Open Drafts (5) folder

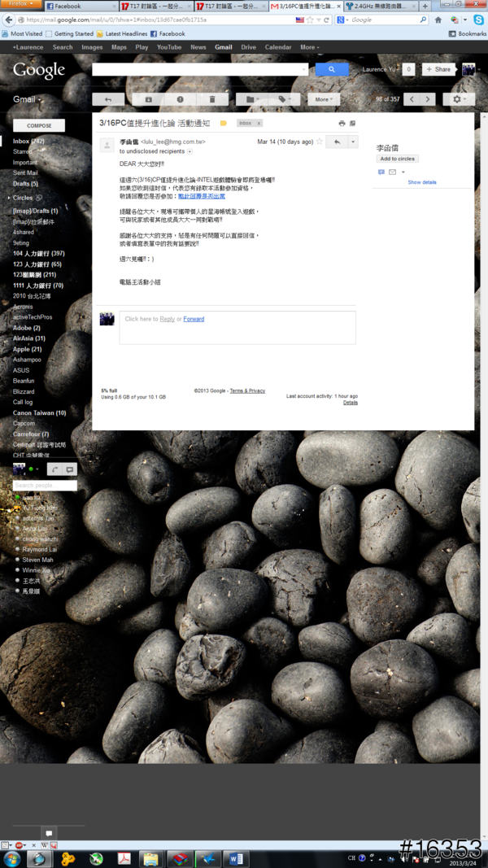[x=25, y=183]
